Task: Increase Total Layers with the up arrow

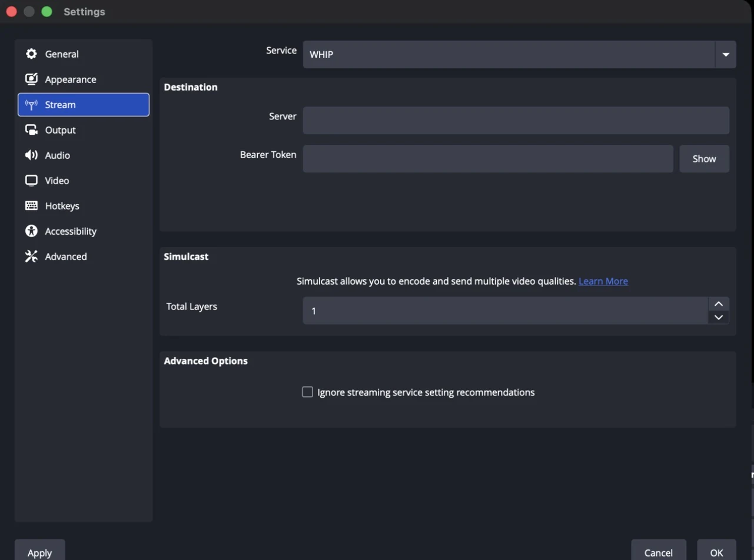Action: [718, 304]
